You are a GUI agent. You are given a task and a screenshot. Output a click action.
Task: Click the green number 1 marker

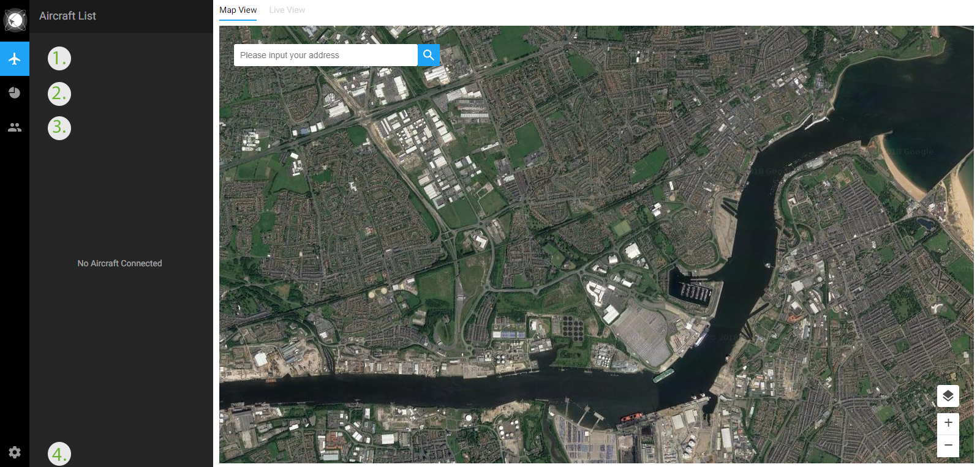(x=59, y=58)
